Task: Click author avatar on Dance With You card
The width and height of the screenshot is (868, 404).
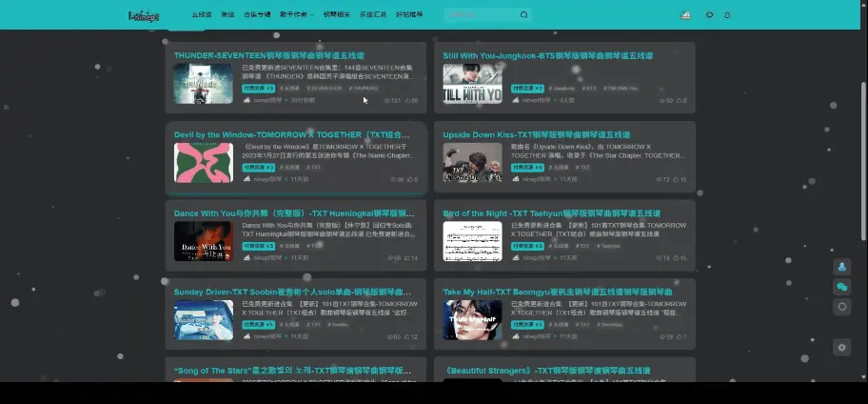Action: 247,257
